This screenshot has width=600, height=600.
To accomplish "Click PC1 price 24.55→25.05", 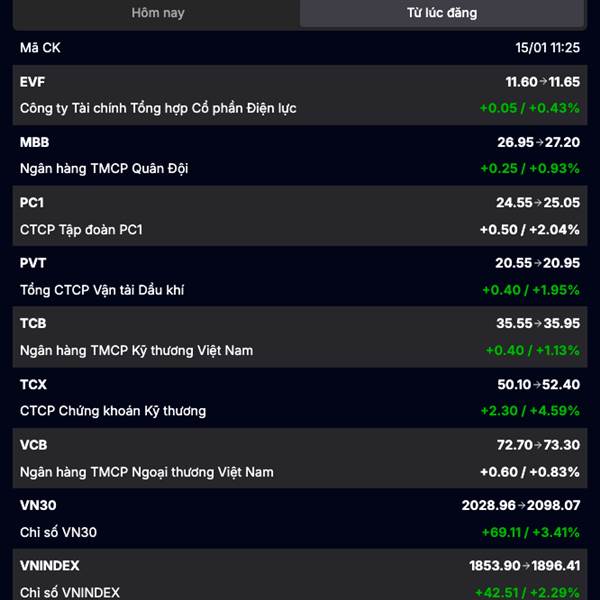I will point(538,203).
